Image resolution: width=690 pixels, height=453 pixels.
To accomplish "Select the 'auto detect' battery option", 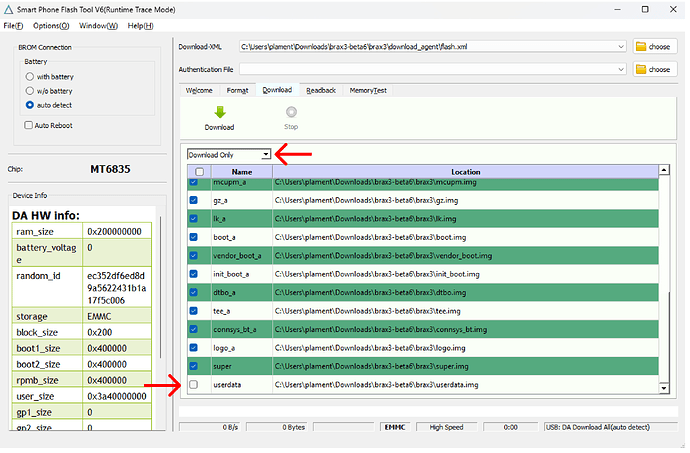I will pyautogui.click(x=29, y=105).
